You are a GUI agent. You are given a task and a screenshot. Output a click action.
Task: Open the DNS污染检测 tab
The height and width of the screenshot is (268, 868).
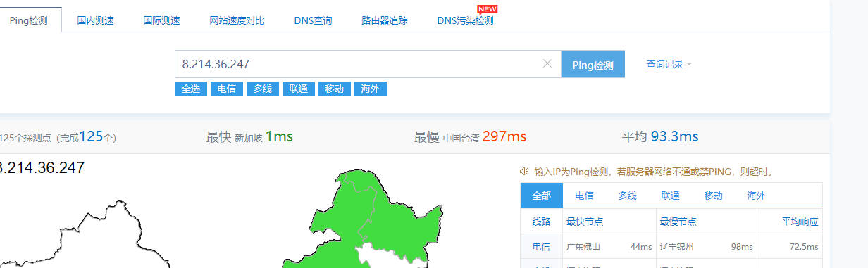[x=465, y=20]
